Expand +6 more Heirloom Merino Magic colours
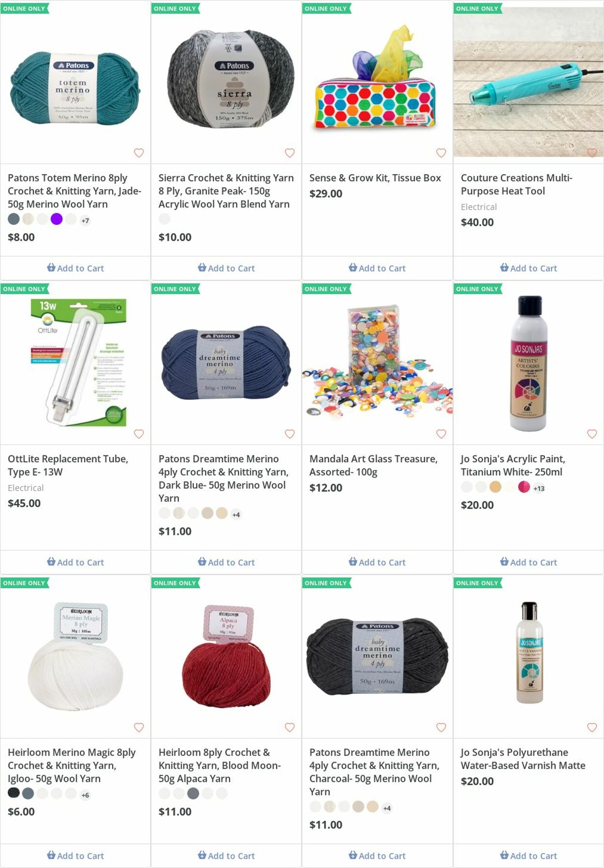The image size is (604, 868). point(85,795)
